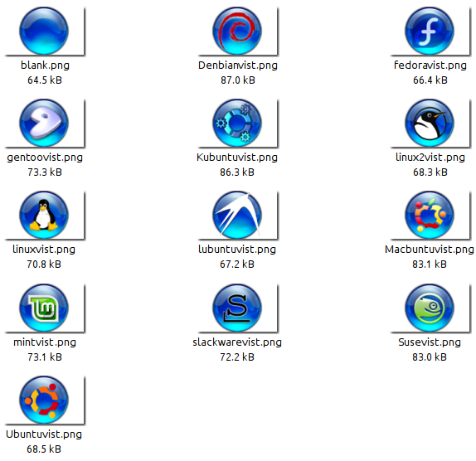Image resolution: width=476 pixels, height=461 pixels.
Task: Select the fedoravist.png label
Action: [430, 66]
